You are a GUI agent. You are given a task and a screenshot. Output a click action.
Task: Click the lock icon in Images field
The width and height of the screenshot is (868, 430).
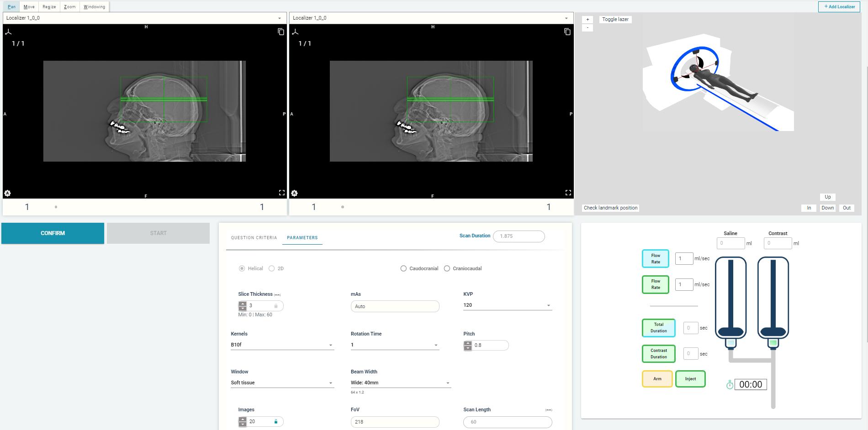pyautogui.click(x=275, y=421)
